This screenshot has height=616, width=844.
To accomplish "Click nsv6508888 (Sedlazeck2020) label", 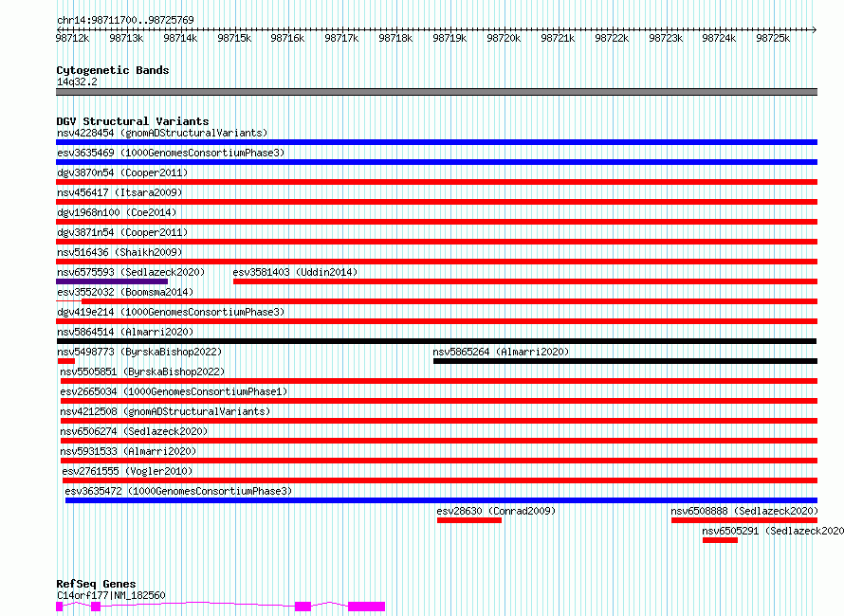I will tap(744, 511).
